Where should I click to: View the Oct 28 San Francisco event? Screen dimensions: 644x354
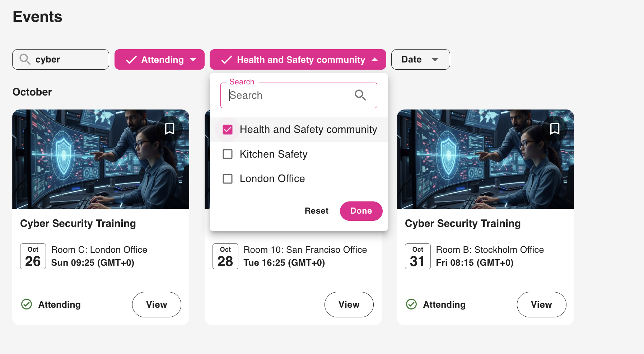point(349,304)
